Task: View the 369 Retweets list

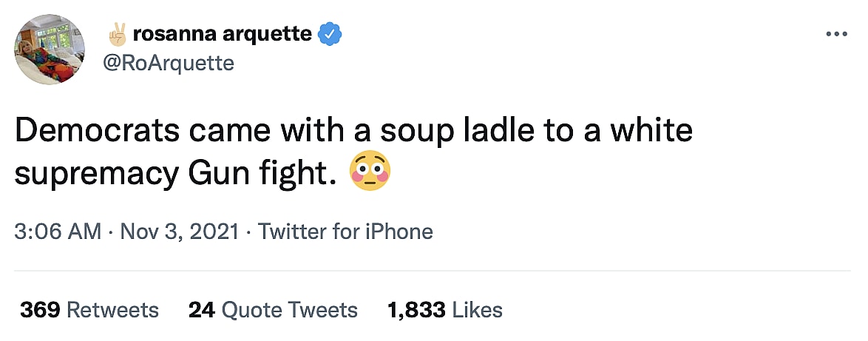Action: tap(89, 309)
